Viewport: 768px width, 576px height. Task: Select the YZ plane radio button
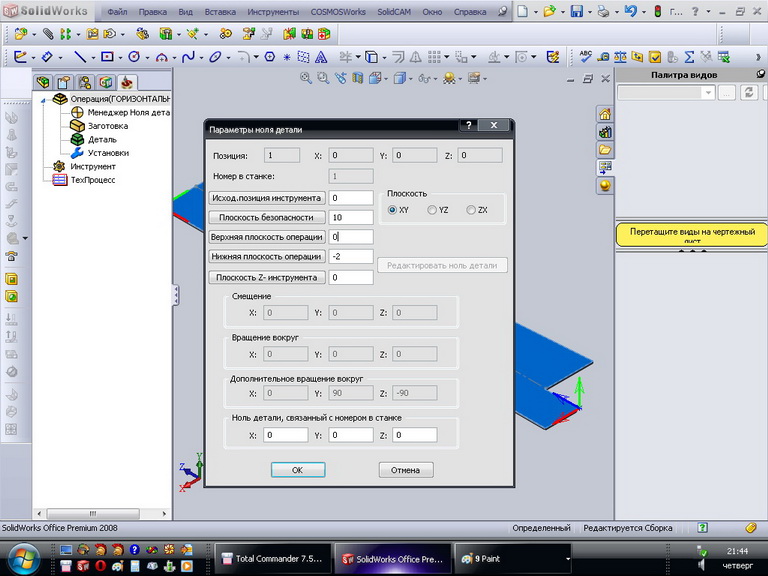coord(432,210)
